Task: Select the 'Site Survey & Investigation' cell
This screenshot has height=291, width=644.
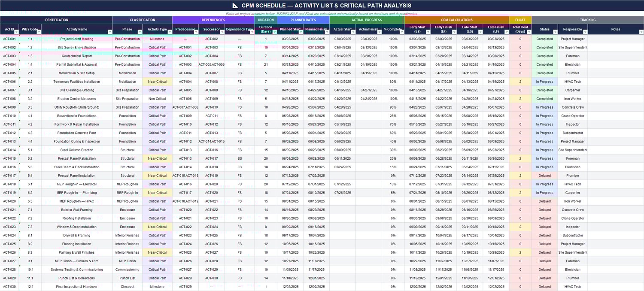Action: (77, 48)
